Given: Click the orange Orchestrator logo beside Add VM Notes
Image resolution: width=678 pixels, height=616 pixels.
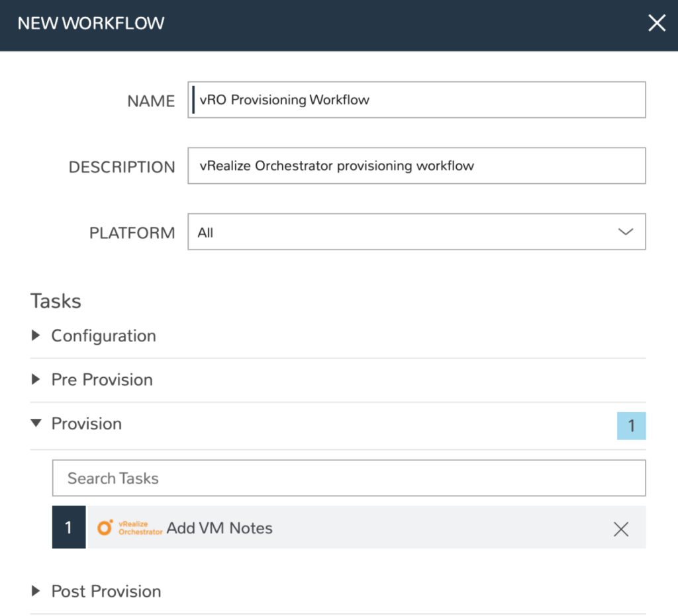Looking at the screenshot, I should [x=106, y=527].
